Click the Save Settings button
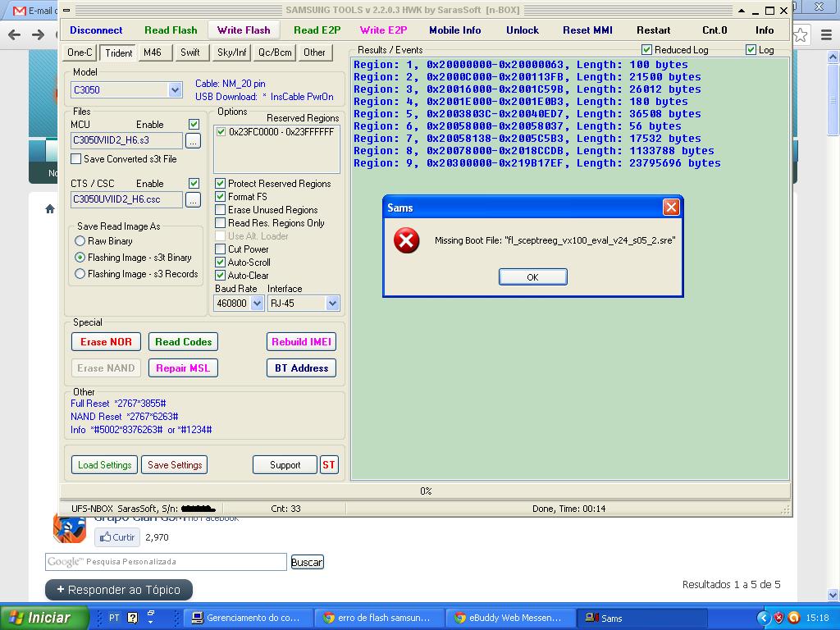 click(x=175, y=465)
